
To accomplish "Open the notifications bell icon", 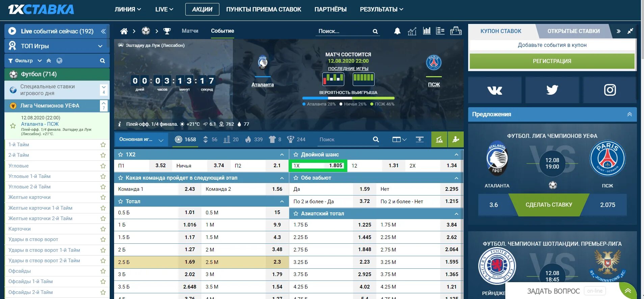I will tap(397, 31).
